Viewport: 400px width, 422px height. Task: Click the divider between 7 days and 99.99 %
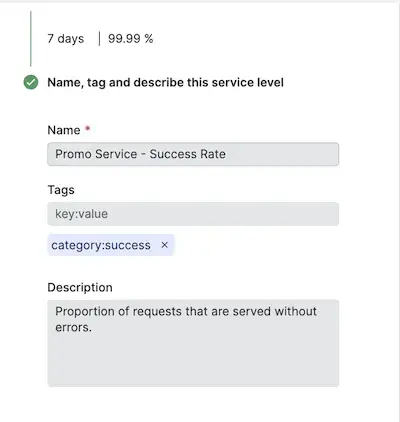pyautogui.click(x=99, y=39)
